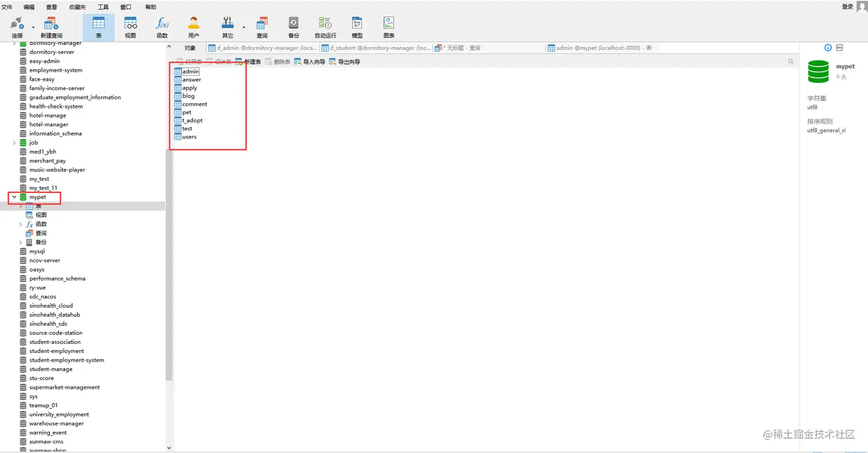The height and width of the screenshot is (453, 868).
Task: Open the Connection (连接) toolbar icon
Action: pyautogui.click(x=17, y=24)
